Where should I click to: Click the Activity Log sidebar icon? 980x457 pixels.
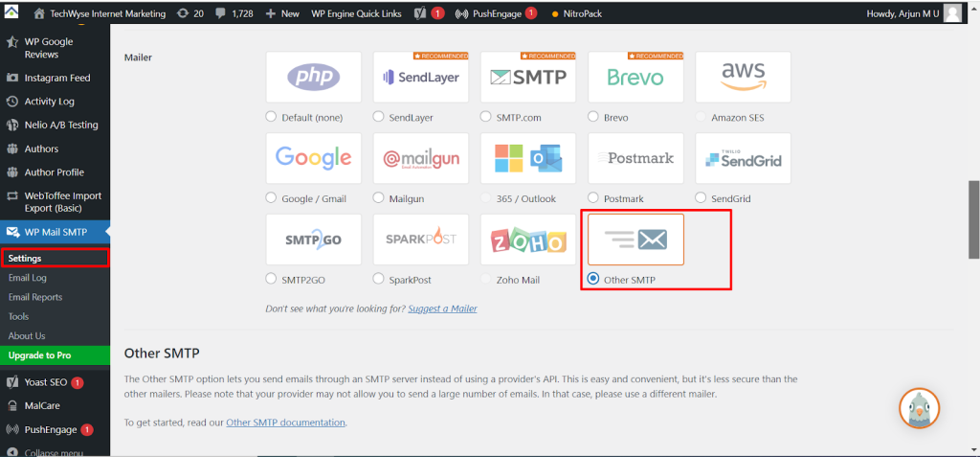12,102
